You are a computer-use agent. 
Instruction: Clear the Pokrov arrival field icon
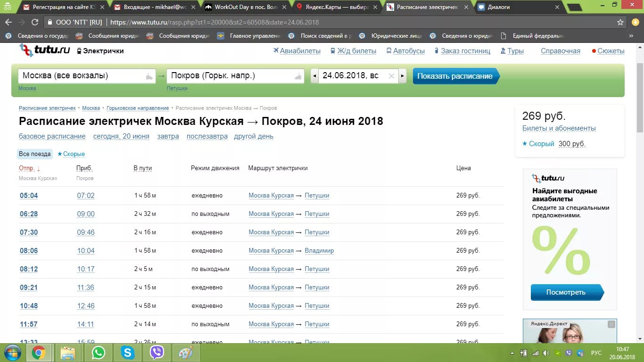(x=297, y=76)
